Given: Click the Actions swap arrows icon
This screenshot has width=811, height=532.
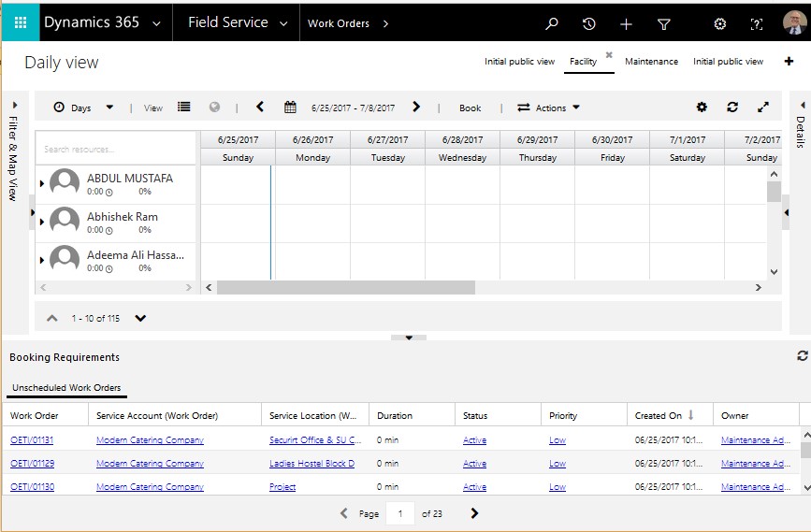Looking at the screenshot, I should click(524, 108).
